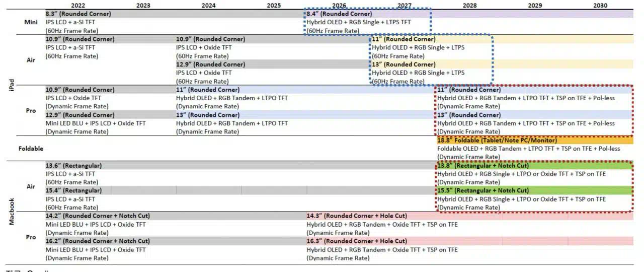
Task: Click the 2026 year column header
Action: click(x=339, y=6)
